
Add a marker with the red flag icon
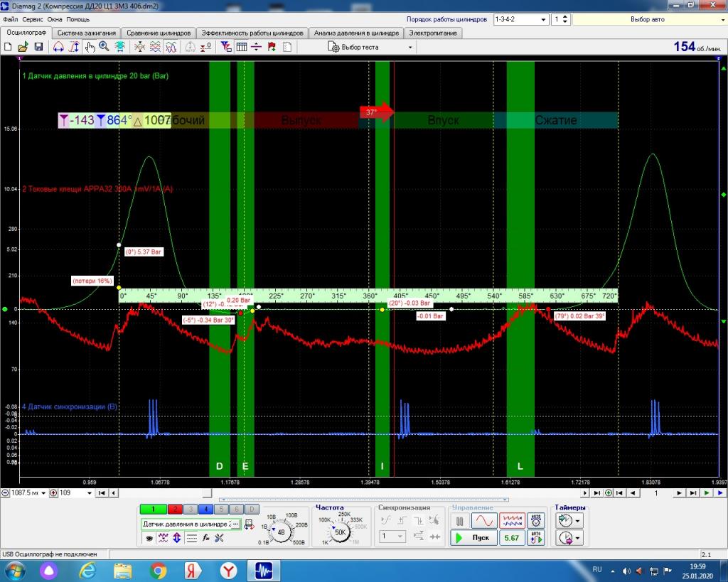272,47
